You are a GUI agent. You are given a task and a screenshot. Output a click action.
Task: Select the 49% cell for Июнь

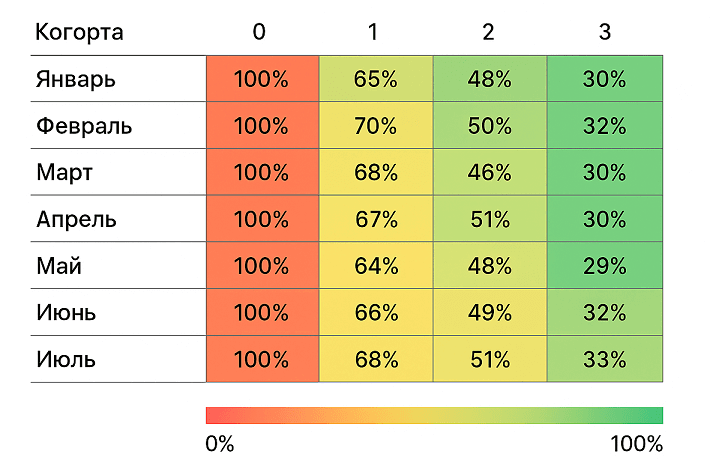click(490, 313)
